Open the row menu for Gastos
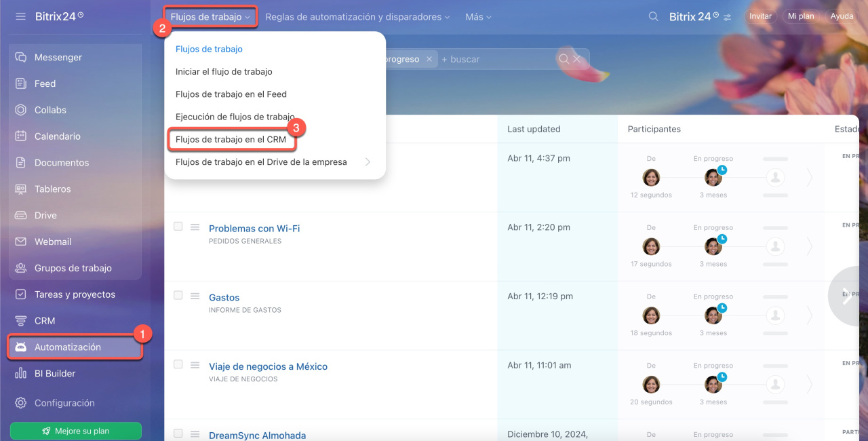 point(195,296)
